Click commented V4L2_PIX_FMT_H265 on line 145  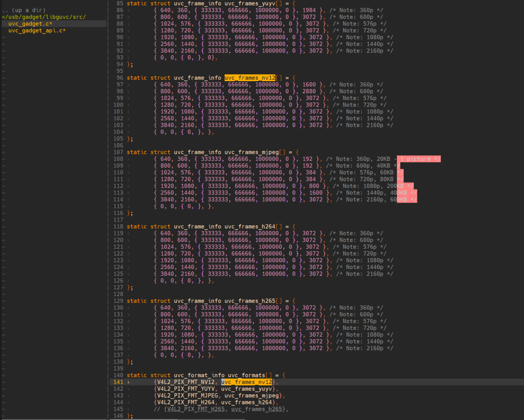click(x=196, y=409)
